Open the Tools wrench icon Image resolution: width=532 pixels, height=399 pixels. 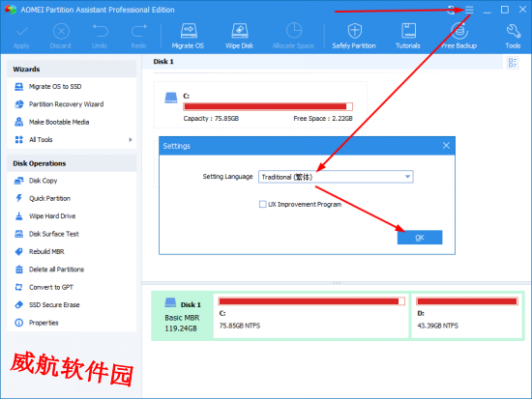513,36
